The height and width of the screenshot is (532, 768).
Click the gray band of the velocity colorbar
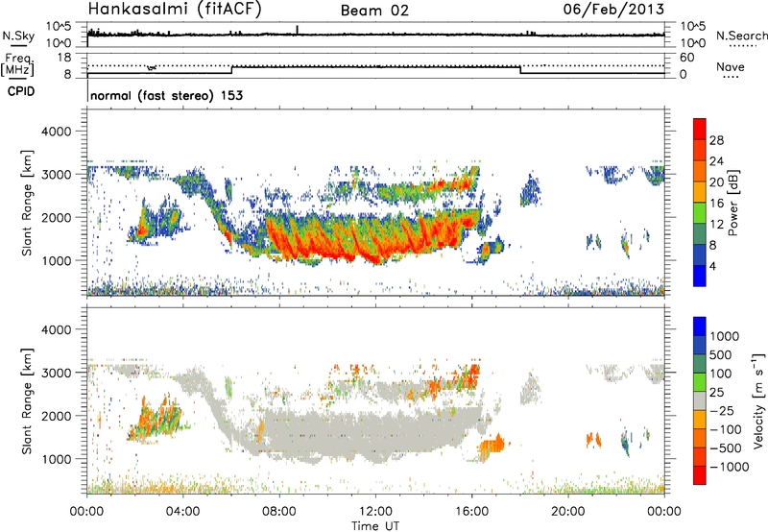pyautogui.click(x=700, y=400)
